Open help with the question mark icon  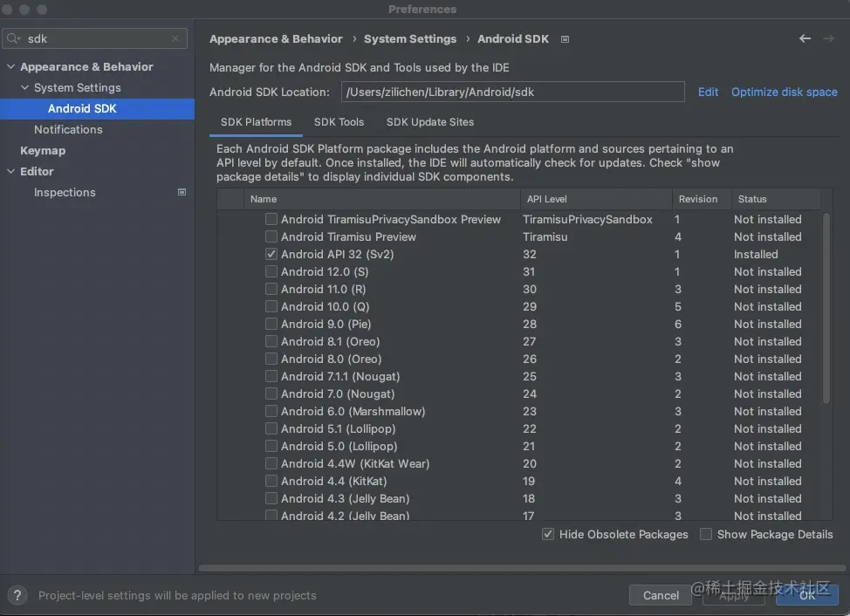pyautogui.click(x=17, y=595)
